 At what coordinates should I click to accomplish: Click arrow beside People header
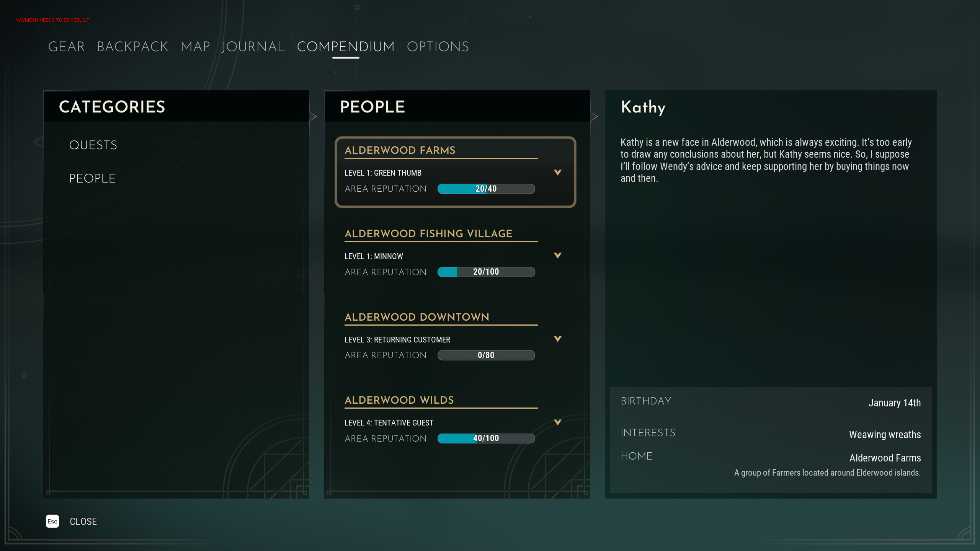[594, 117]
